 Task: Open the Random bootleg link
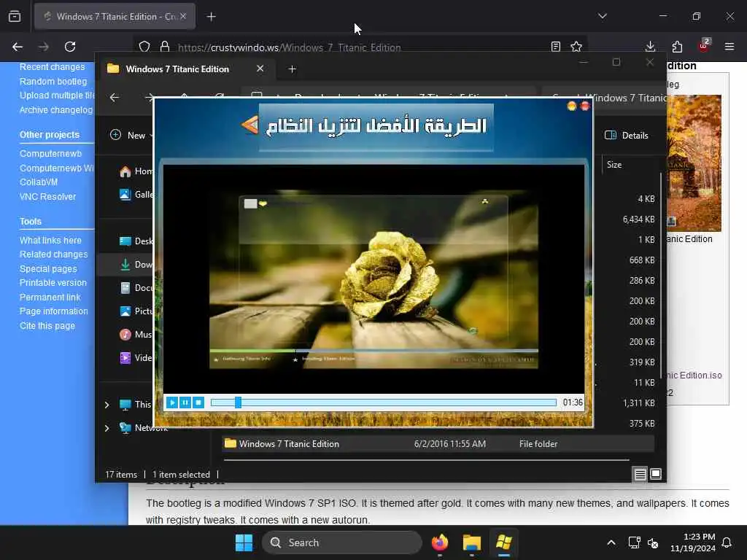[53, 82]
